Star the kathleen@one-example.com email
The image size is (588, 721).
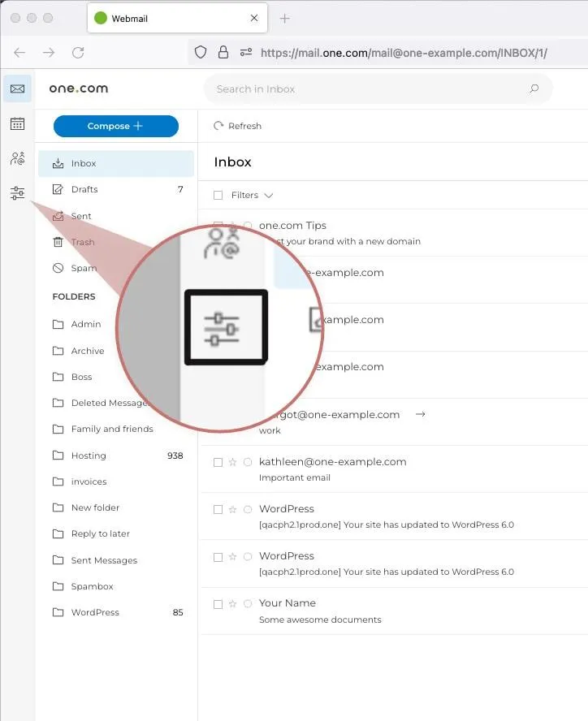coord(232,462)
